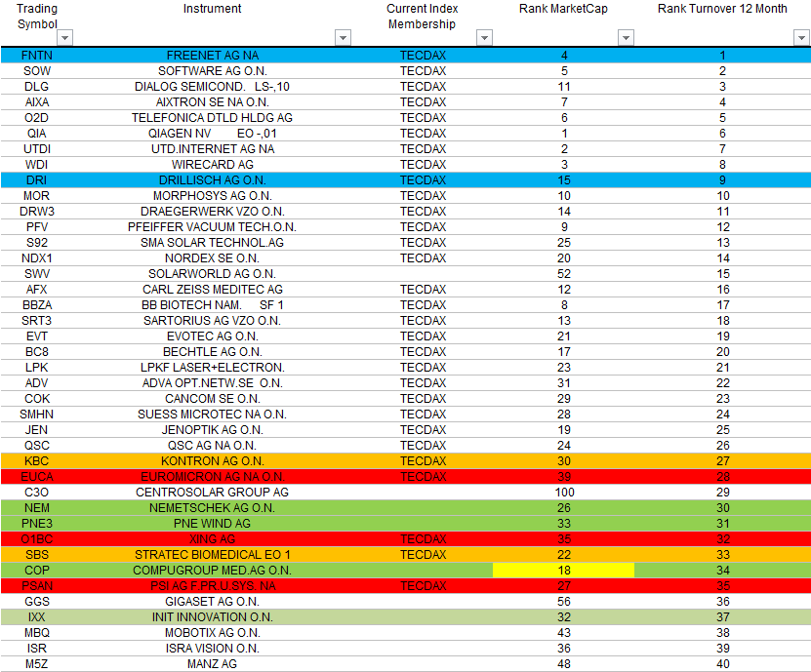Click the M5Z symbol cell

pos(37,664)
